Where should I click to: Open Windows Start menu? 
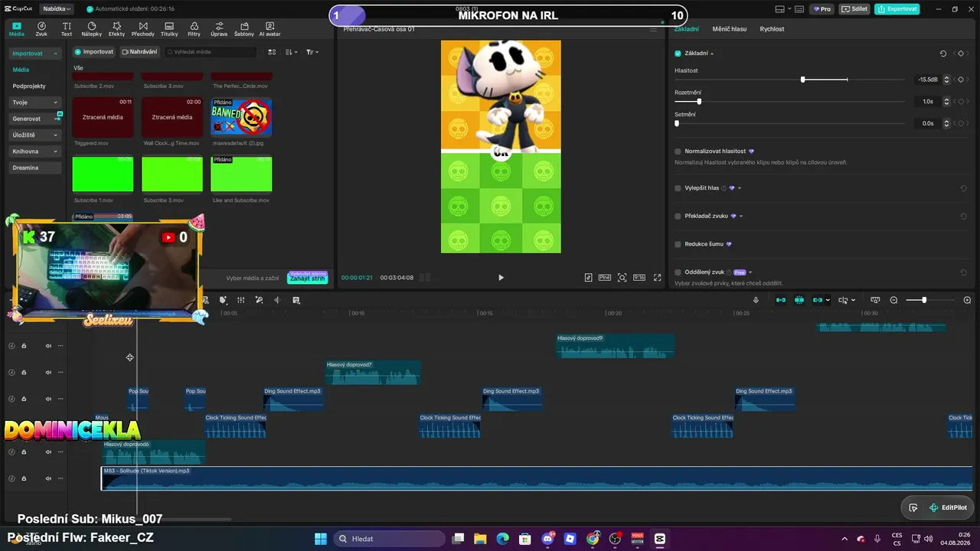(x=321, y=539)
